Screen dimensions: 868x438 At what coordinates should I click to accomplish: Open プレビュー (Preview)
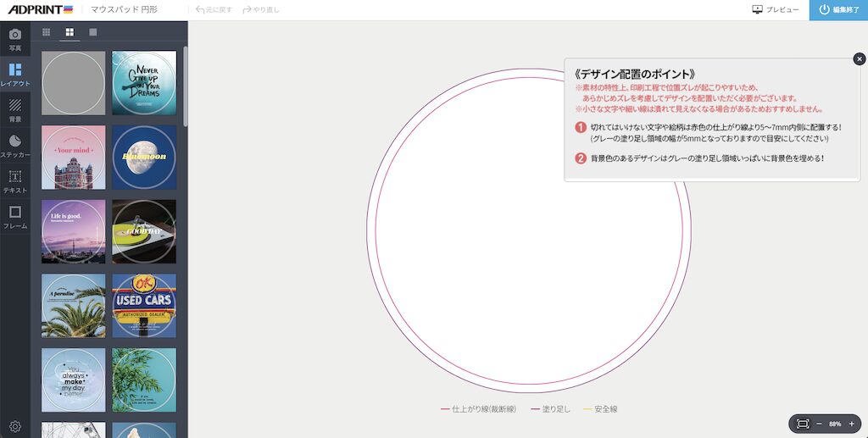(776, 10)
